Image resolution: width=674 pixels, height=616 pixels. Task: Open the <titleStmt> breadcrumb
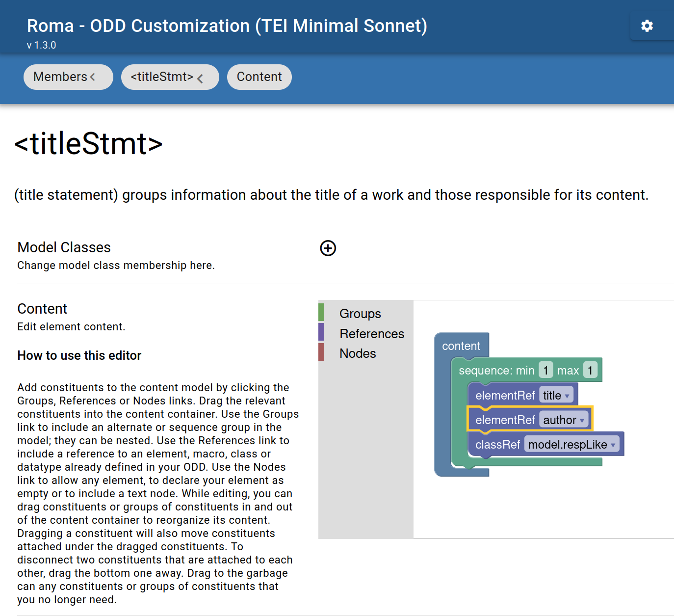162,77
